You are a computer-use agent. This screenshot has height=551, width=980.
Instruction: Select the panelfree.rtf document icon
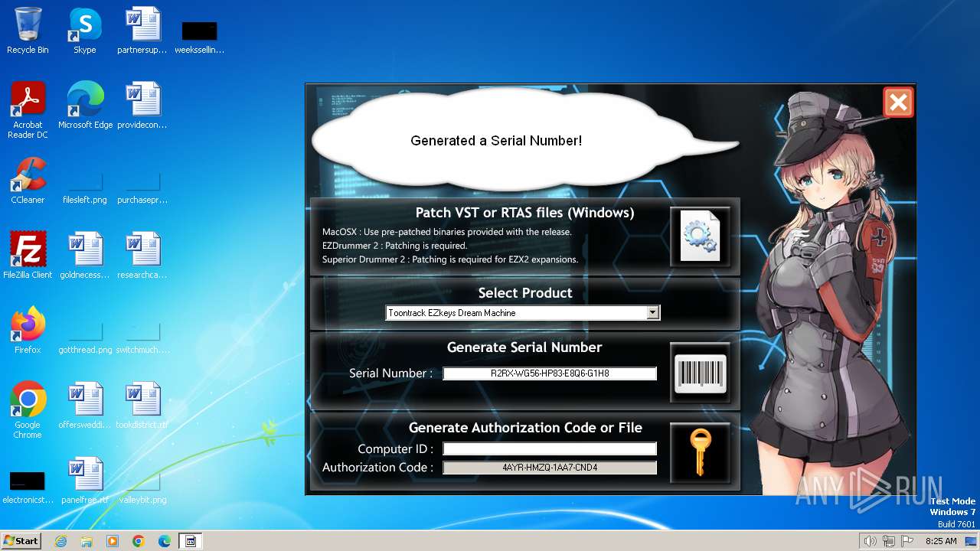(x=85, y=481)
